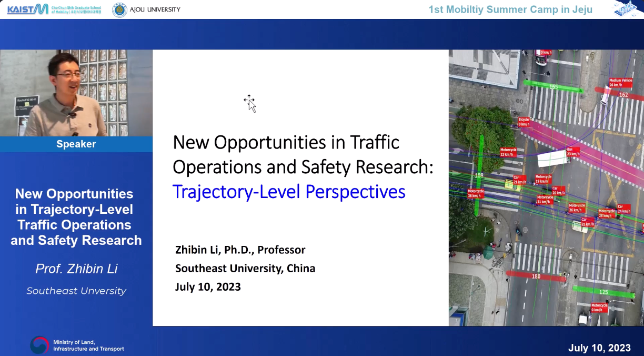Click the move cursor icon on the slide
644x356 pixels.
249,102
